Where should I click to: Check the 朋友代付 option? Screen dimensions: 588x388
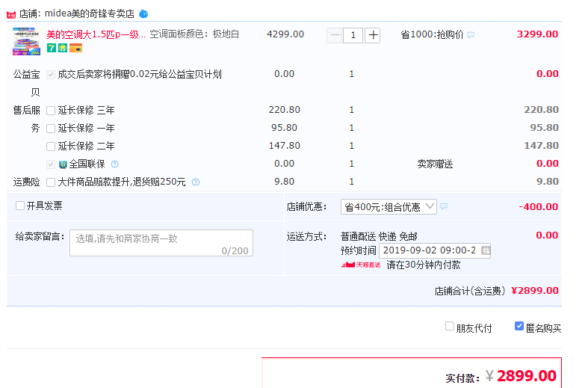coord(450,326)
